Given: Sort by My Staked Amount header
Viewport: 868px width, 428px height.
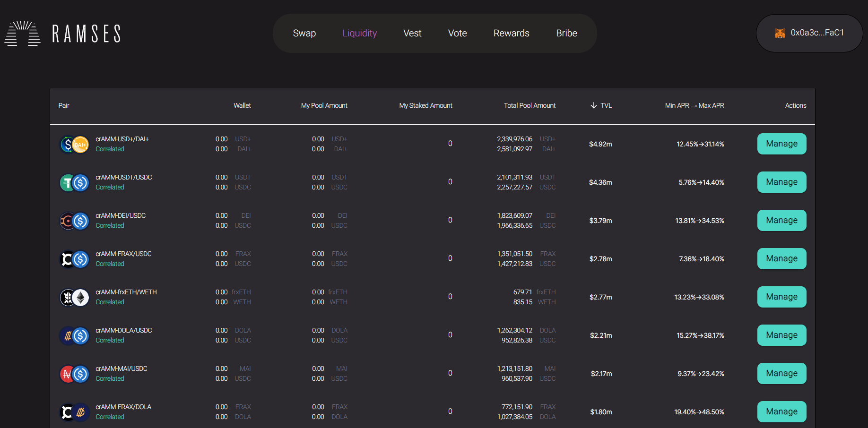Looking at the screenshot, I should click(425, 105).
